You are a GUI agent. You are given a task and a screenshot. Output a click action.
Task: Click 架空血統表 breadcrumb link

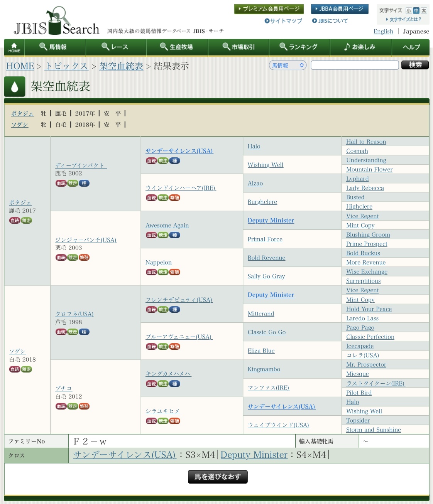tap(121, 66)
